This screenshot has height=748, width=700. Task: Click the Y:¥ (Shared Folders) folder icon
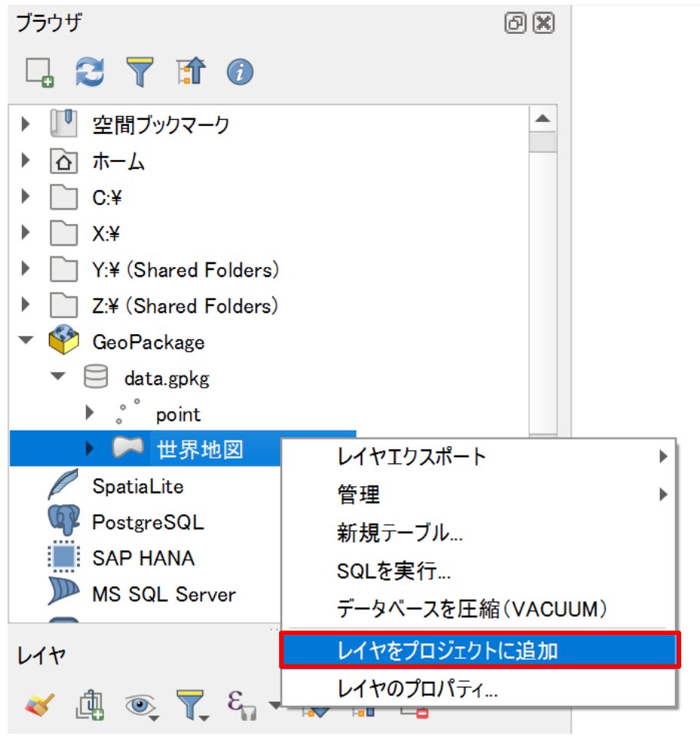pyautogui.click(x=63, y=269)
